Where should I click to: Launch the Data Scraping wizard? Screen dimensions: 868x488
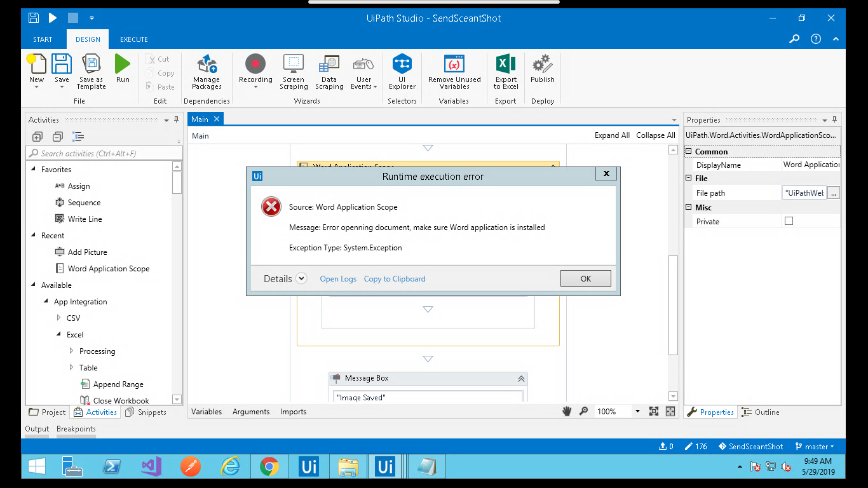(x=329, y=72)
